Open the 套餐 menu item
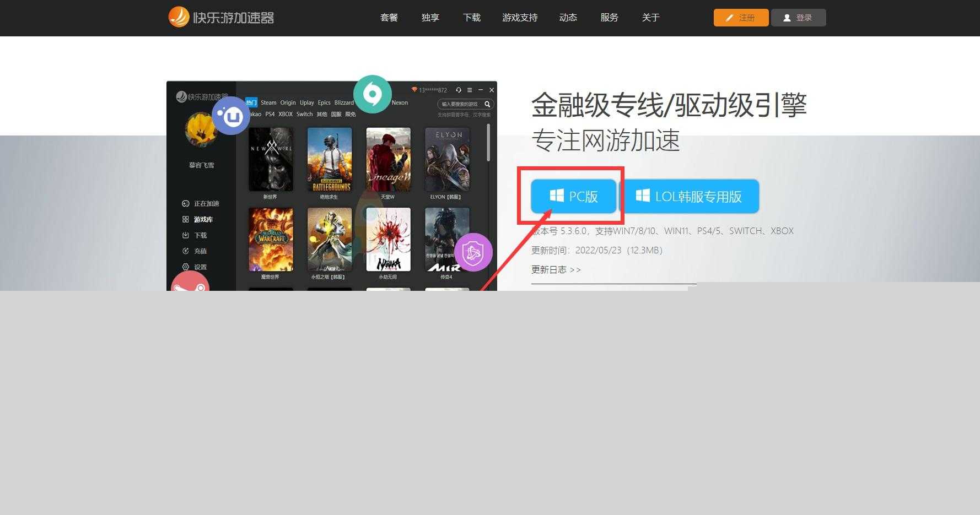Image resolution: width=980 pixels, height=515 pixels. pos(389,18)
